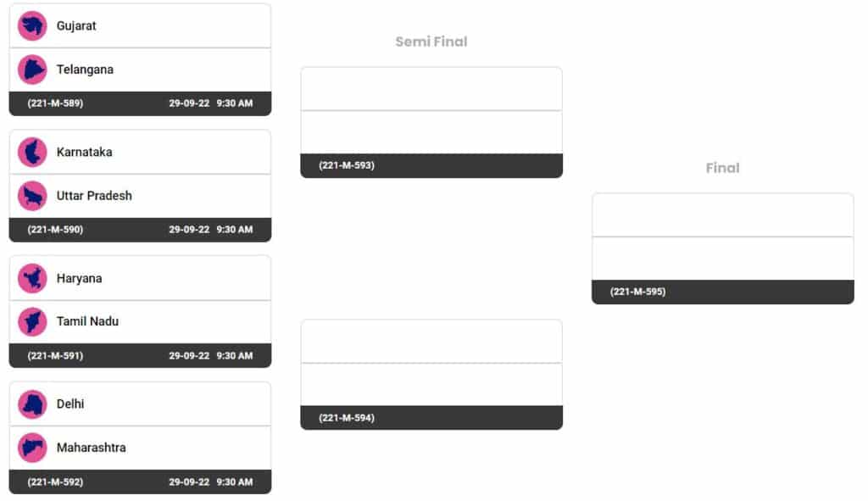Screen dimensions: 868x501
Task: Click the Haryana team name text
Action: pyautogui.click(x=79, y=278)
